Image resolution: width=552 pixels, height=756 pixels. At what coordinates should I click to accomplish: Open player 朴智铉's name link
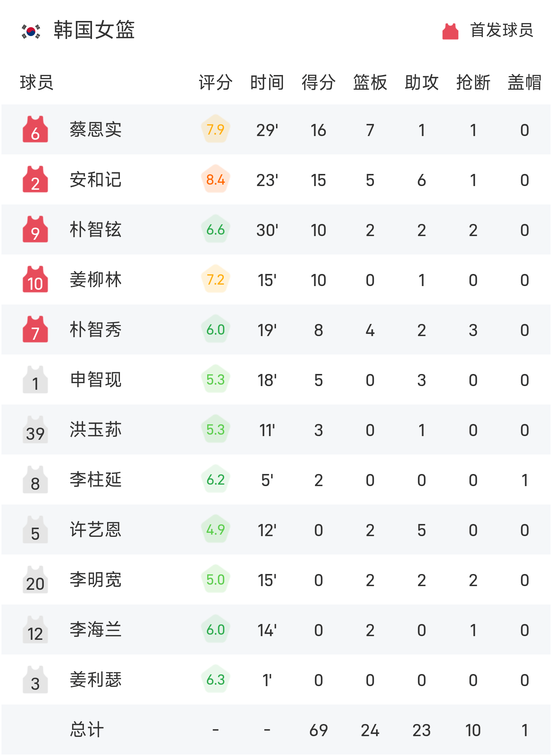coord(96,229)
